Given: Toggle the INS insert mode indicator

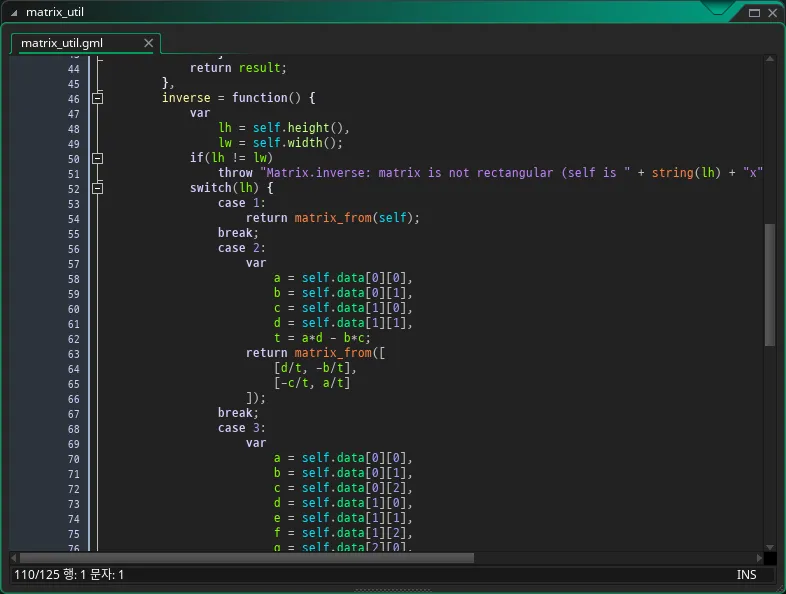Looking at the screenshot, I should coord(746,575).
